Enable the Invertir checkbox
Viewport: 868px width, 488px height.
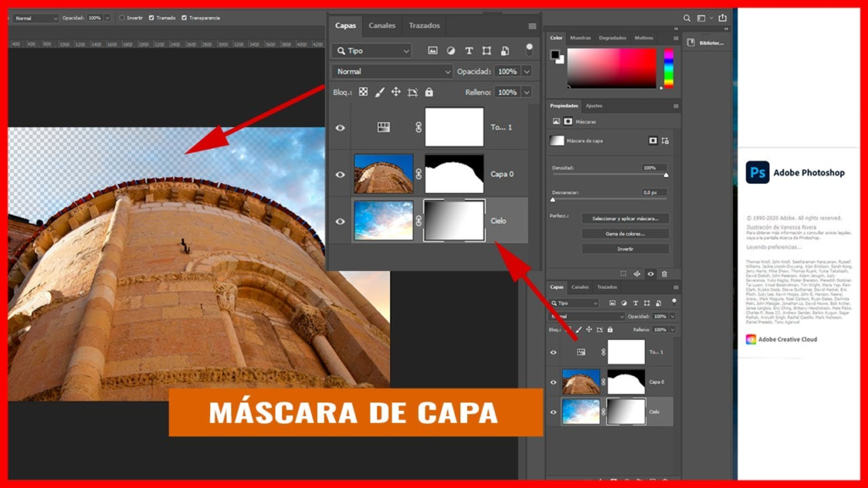(x=122, y=18)
